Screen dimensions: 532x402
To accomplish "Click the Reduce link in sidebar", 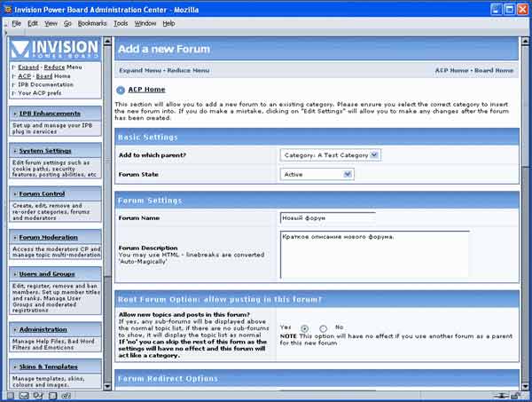I will 54,67.
